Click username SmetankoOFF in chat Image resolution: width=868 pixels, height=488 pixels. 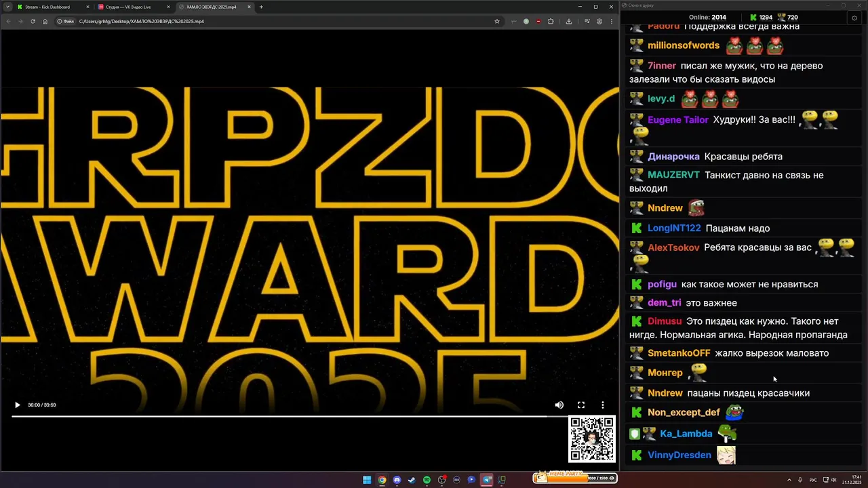pos(679,353)
